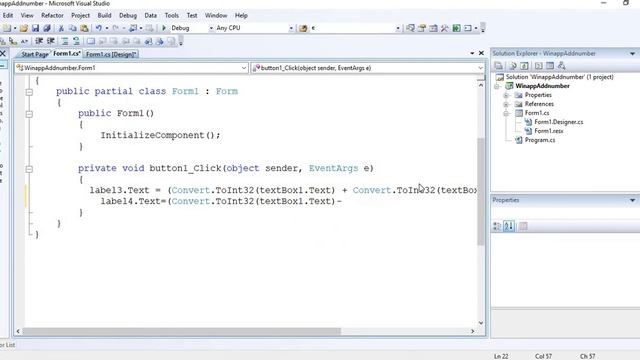Screen dimensions: 640x360
Task: Click the Redo toolbar icon
Action: pyautogui.click(x=116, y=28)
